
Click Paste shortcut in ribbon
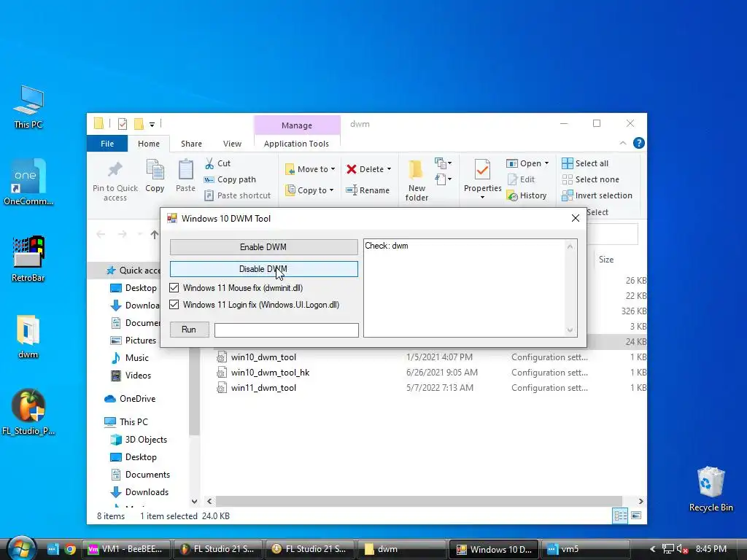coord(237,195)
